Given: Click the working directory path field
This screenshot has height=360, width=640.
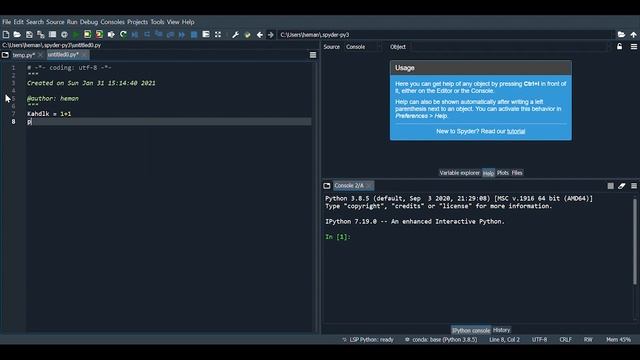Looking at the screenshot, I should [445, 35].
